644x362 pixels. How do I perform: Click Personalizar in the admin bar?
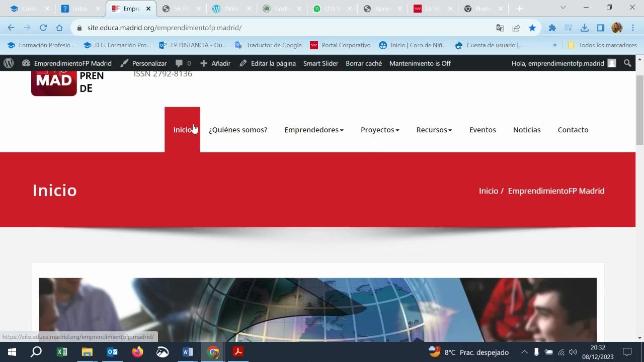[x=143, y=63]
